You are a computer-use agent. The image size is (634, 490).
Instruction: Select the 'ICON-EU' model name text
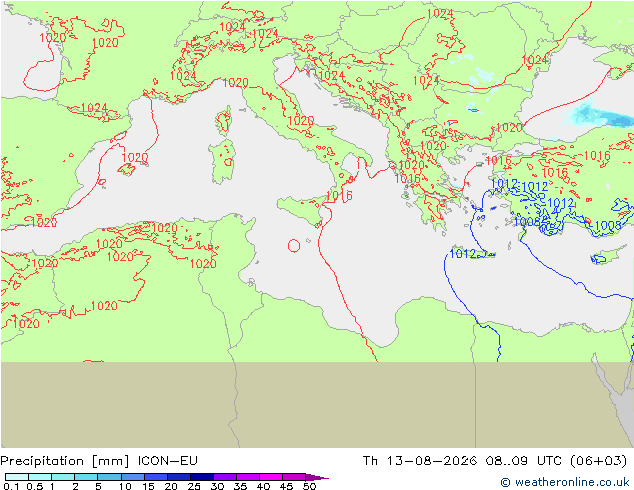[x=167, y=460]
